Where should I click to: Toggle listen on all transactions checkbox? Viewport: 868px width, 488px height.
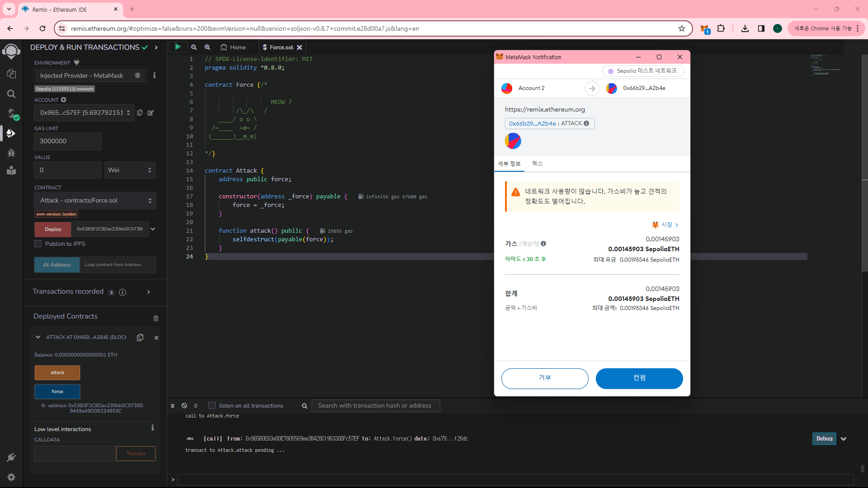coord(212,406)
